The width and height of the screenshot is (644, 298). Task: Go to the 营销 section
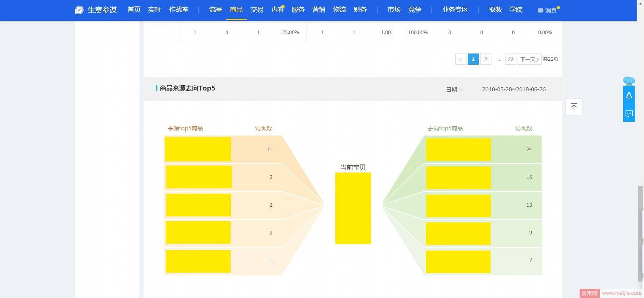[319, 10]
